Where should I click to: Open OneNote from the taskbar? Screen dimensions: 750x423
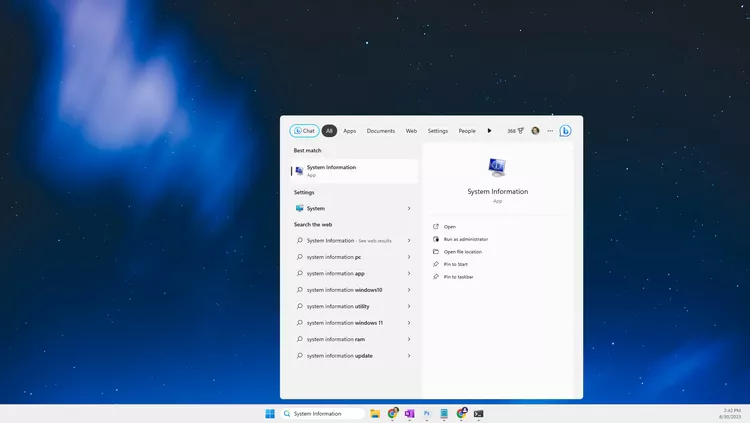click(409, 413)
